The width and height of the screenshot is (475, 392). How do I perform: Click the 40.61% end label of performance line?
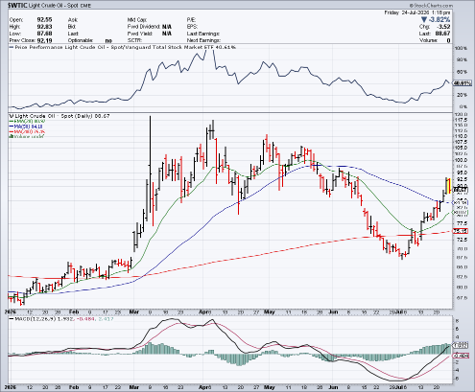click(462, 83)
